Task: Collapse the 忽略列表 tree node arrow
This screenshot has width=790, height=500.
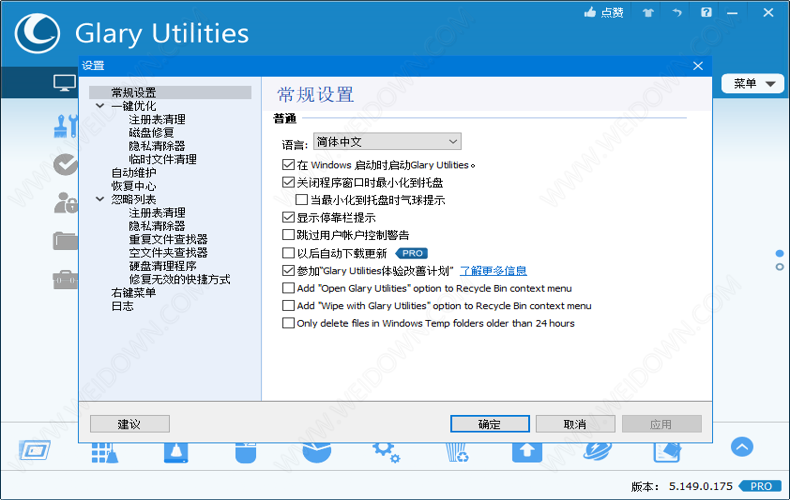Action: (x=100, y=199)
